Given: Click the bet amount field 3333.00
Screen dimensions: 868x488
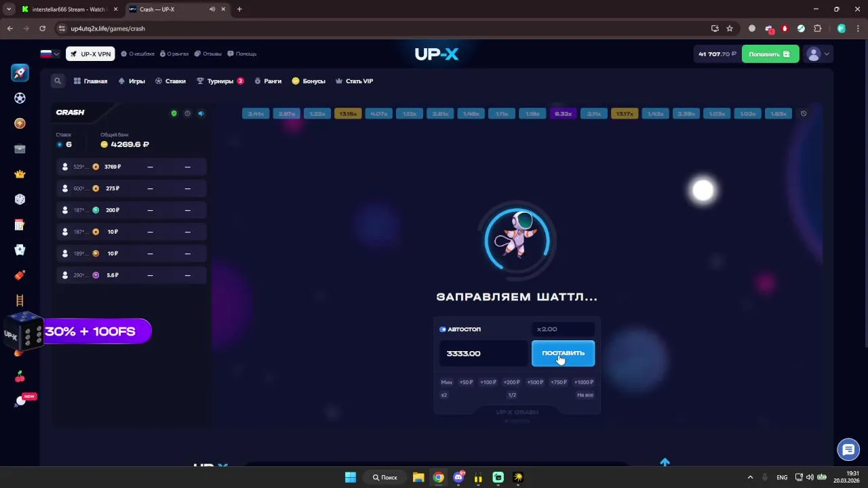Looking at the screenshot, I should click(x=484, y=353).
